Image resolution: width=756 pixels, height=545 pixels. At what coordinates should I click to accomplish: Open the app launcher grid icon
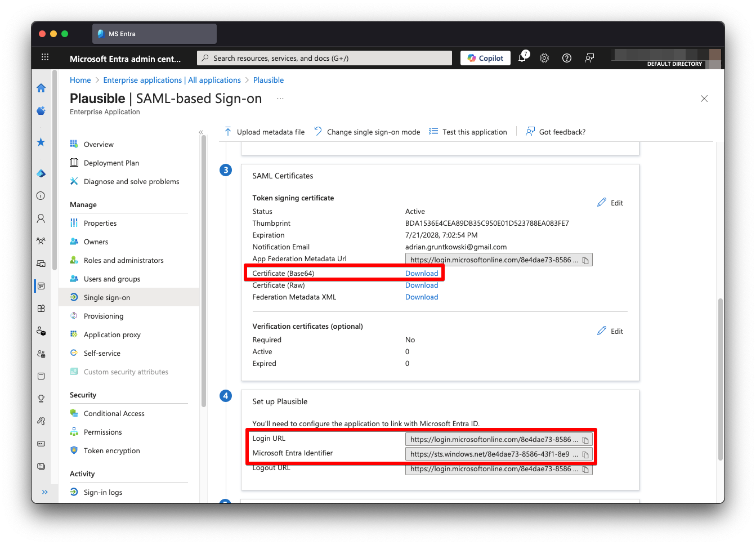tap(45, 57)
